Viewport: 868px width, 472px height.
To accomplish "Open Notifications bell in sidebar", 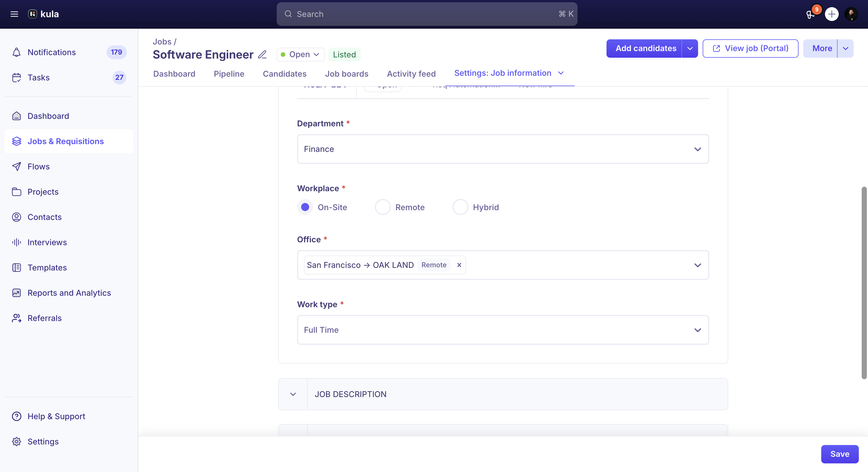I will point(16,52).
